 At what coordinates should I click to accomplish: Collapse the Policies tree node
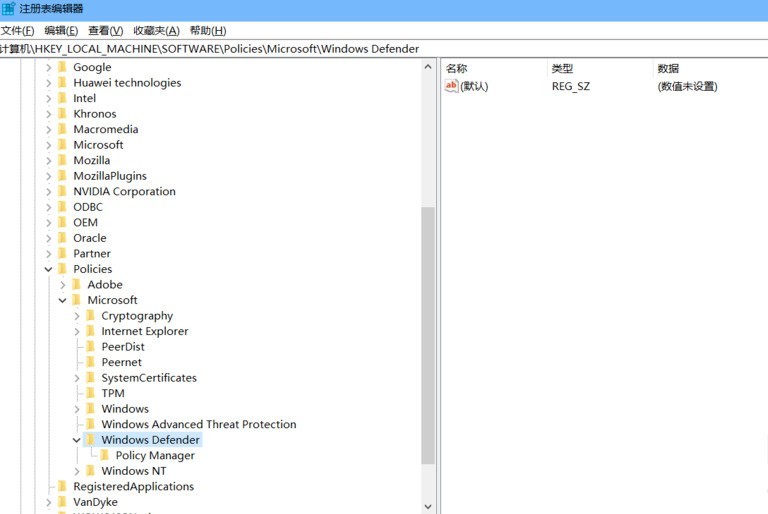(48, 269)
